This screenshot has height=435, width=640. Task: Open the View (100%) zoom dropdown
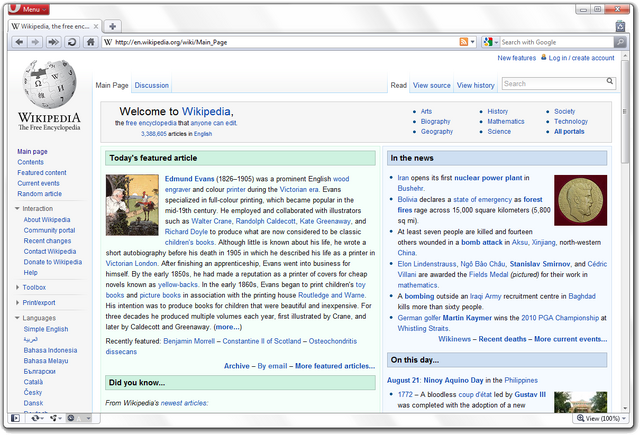click(x=602, y=418)
